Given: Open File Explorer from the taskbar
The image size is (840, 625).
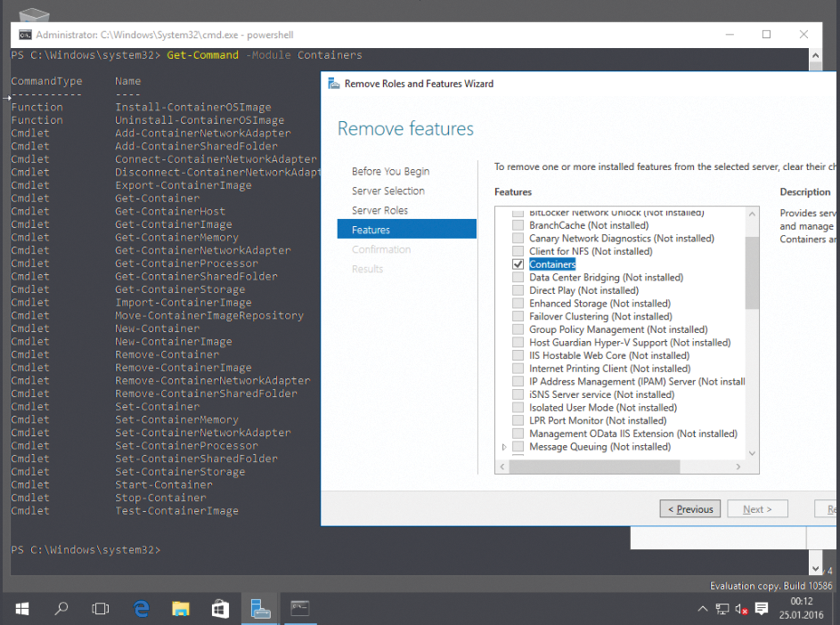Looking at the screenshot, I should (180, 609).
